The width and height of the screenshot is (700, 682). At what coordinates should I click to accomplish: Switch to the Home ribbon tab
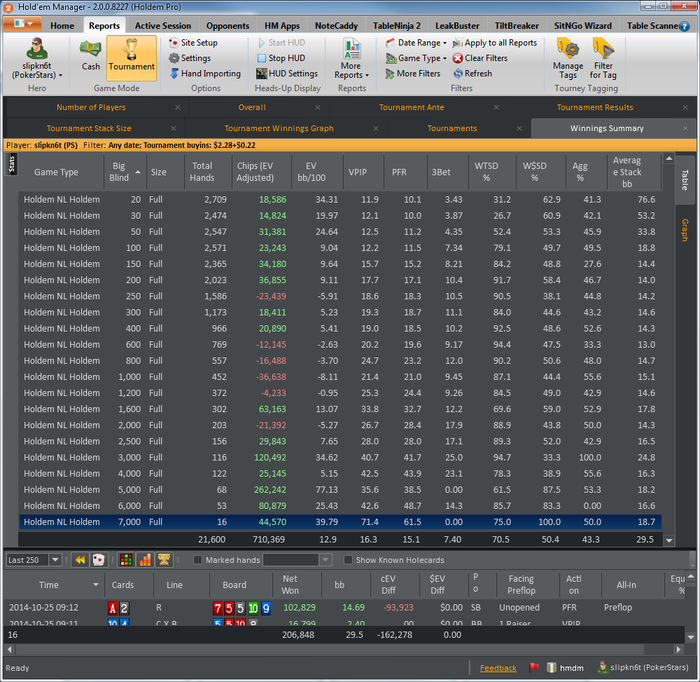(62, 26)
